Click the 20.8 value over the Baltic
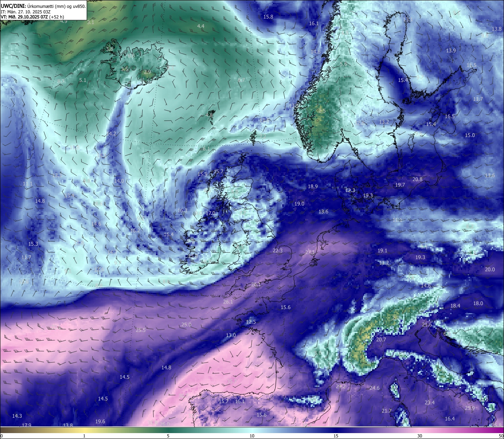The width and height of the screenshot is (504, 439). click(417, 179)
